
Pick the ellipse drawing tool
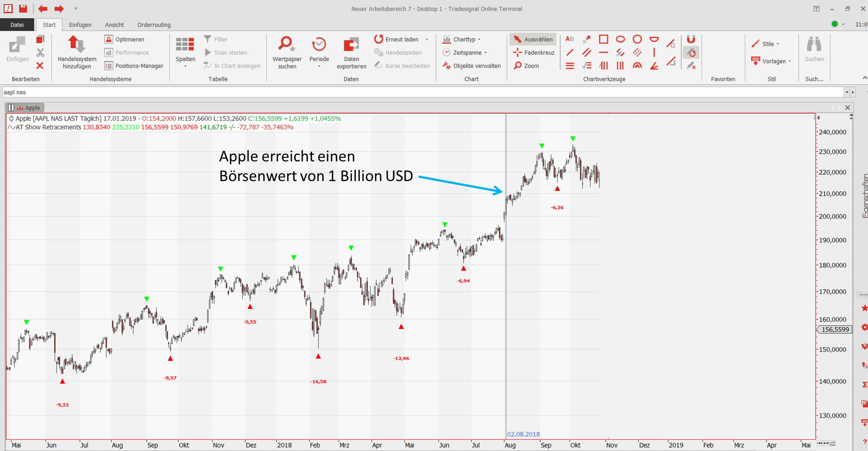620,39
